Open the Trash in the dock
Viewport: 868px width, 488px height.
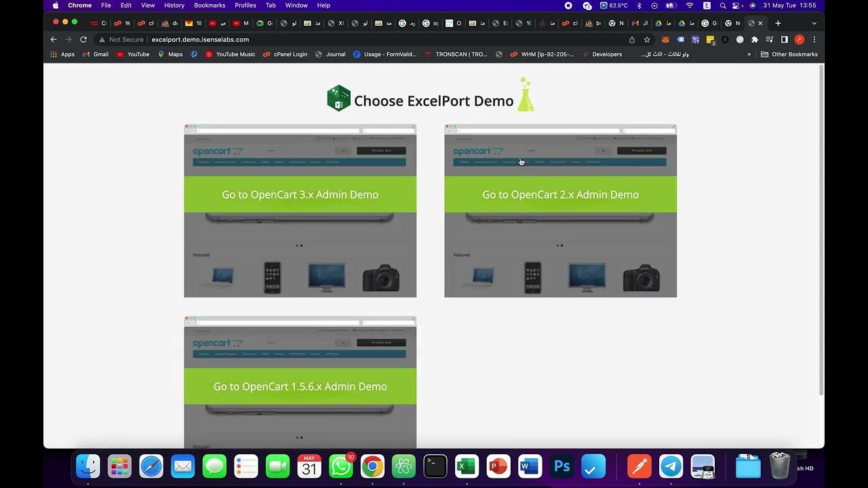pyautogui.click(x=780, y=466)
